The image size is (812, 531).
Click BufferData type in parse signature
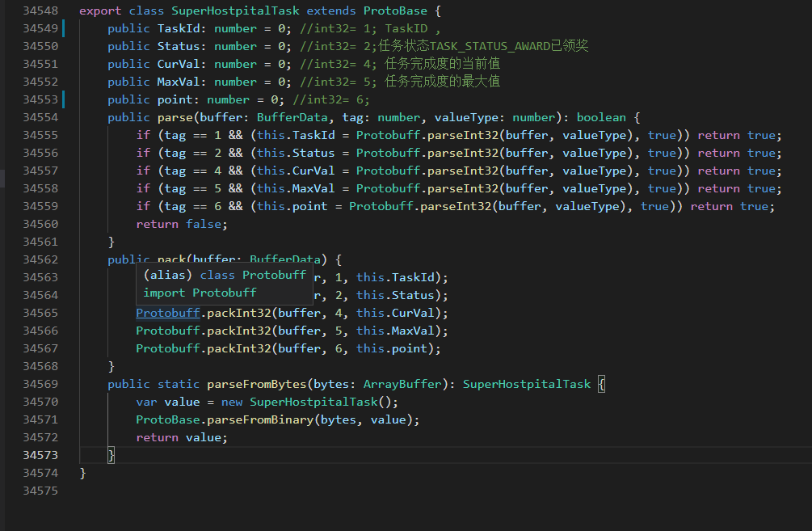click(x=292, y=118)
